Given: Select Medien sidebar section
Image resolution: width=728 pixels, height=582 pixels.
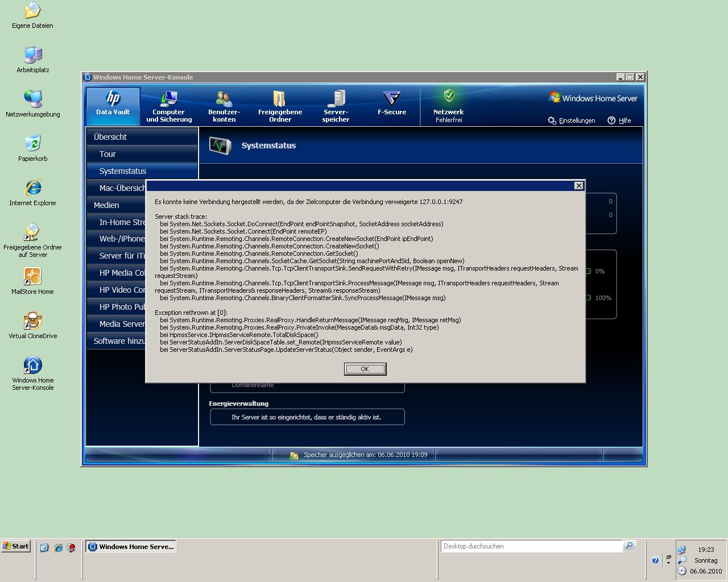Looking at the screenshot, I should pos(116,205).
